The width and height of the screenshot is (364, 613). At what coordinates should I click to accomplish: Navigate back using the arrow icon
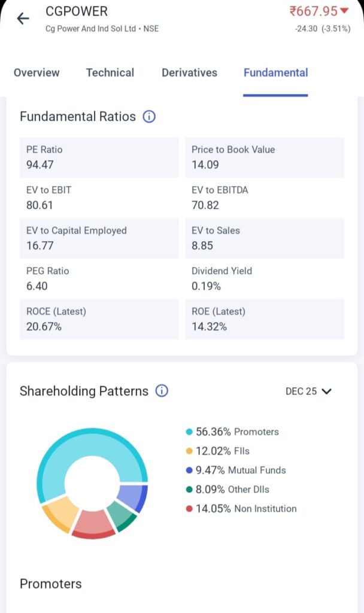tap(22, 18)
